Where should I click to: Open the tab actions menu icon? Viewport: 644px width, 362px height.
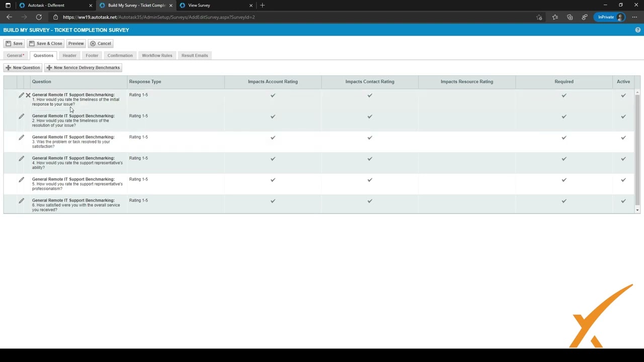(8, 5)
